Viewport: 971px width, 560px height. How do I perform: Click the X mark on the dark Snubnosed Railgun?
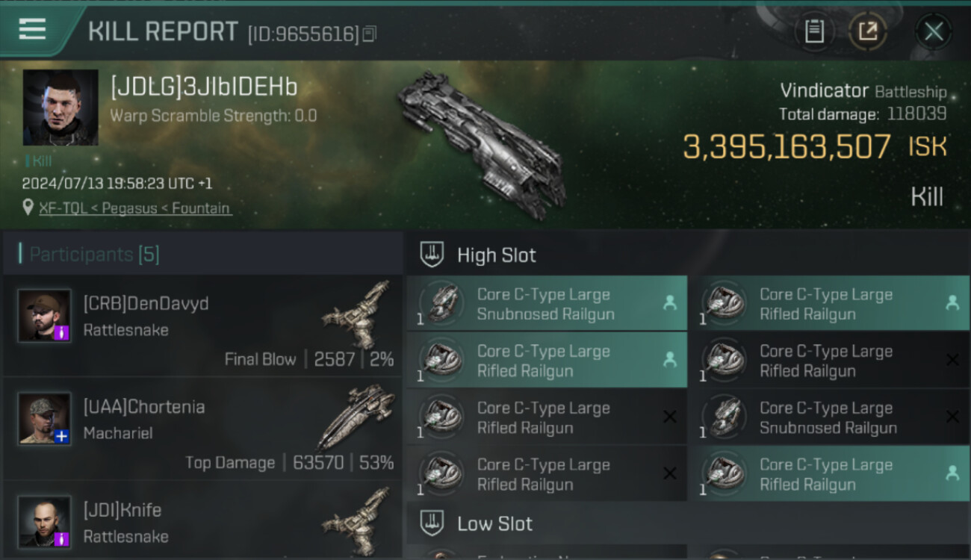[952, 417]
